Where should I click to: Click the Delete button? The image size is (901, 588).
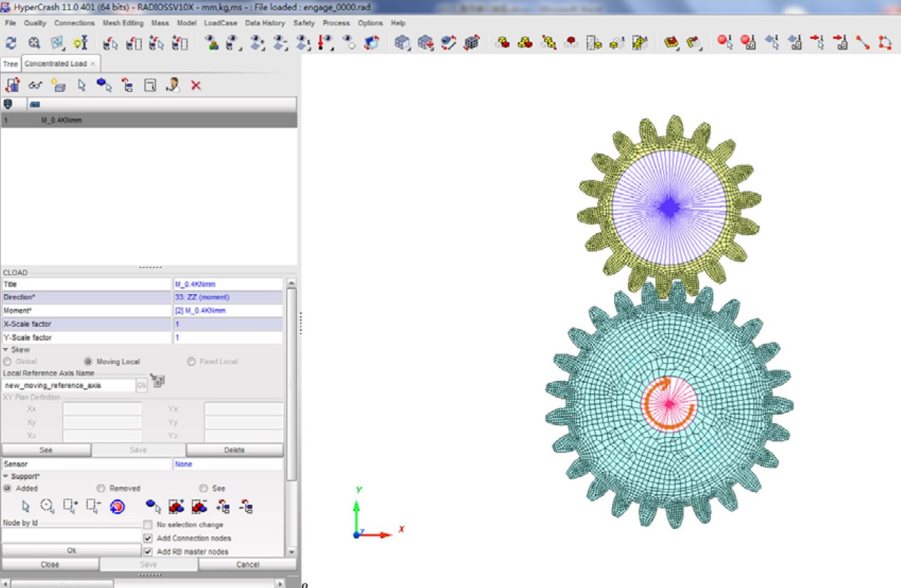(234, 450)
